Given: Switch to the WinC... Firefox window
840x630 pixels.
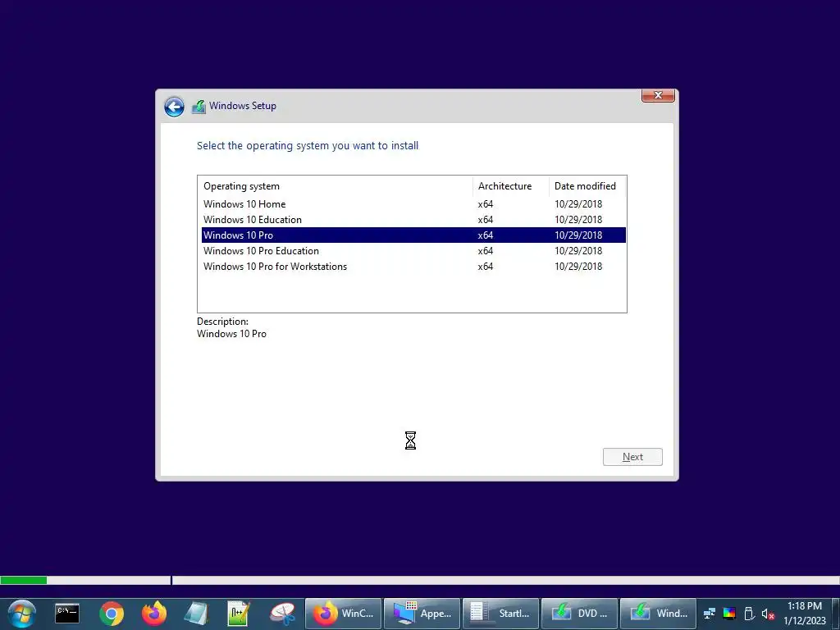Looking at the screenshot, I should [344, 614].
